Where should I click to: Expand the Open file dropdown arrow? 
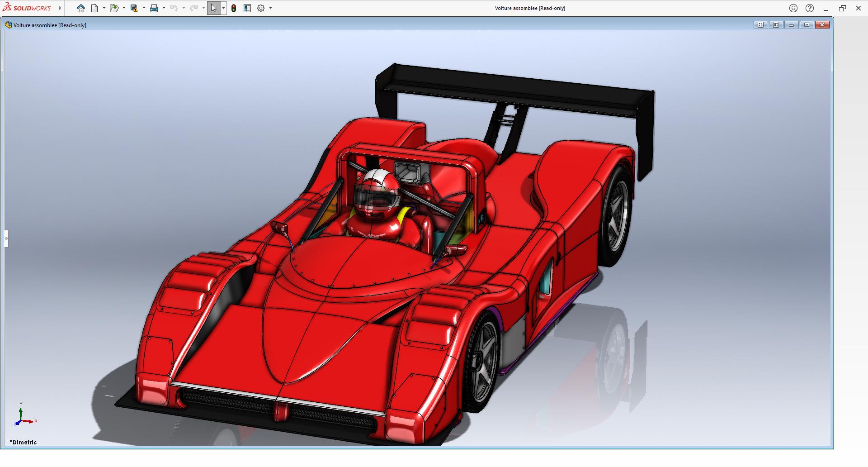point(124,8)
